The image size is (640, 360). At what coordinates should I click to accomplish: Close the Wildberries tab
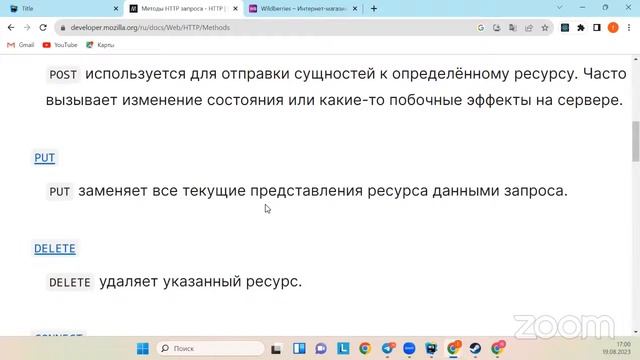click(355, 9)
